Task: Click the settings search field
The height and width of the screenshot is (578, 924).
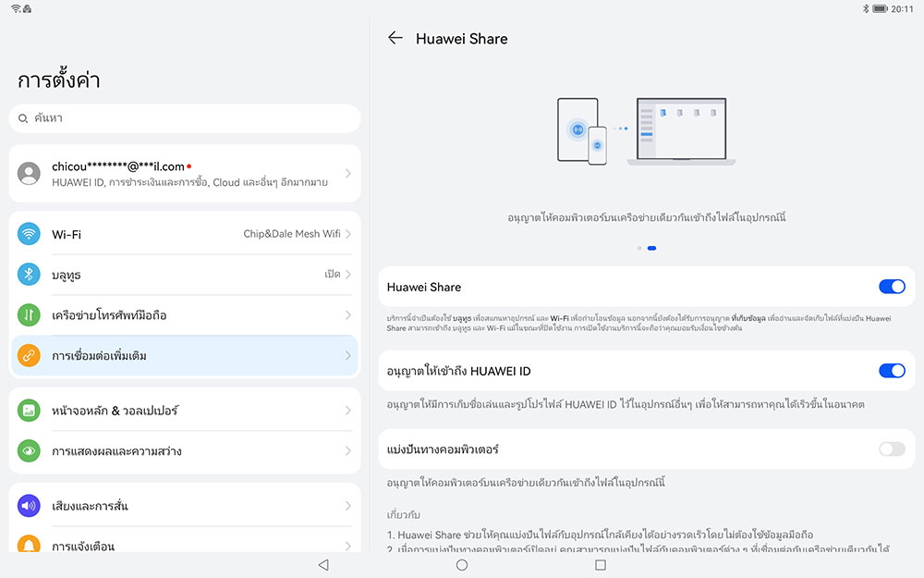Action: point(185,118)
